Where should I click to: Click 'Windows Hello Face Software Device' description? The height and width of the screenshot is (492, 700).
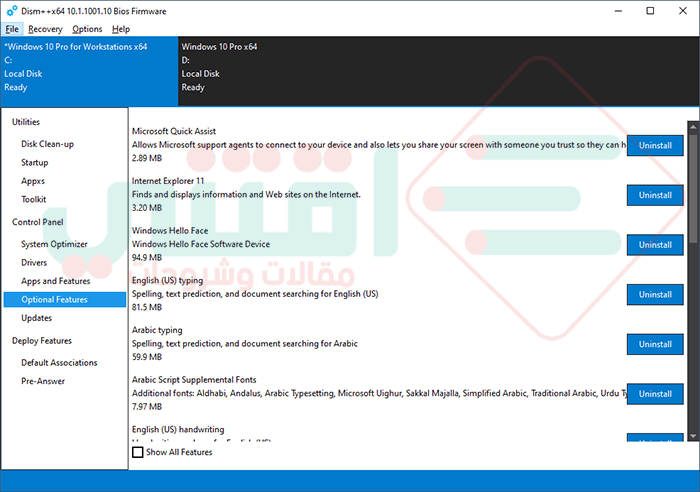click(x=201, y=244)
